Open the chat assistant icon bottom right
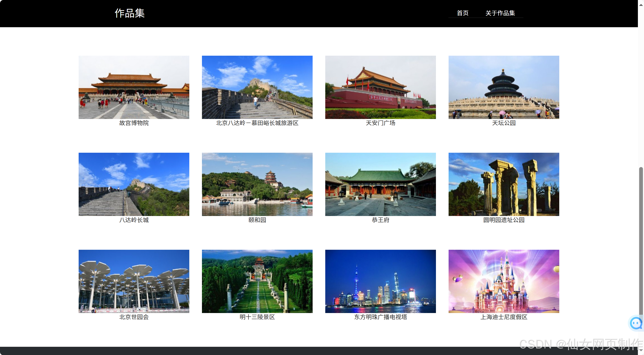The width and height of the screenshot is (644, 355). 636,323
